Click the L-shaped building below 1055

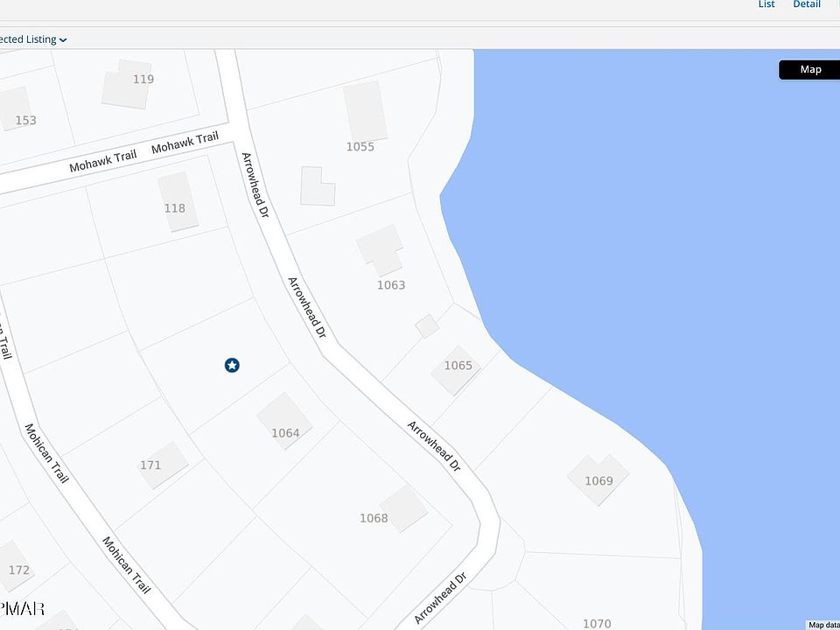318,186
